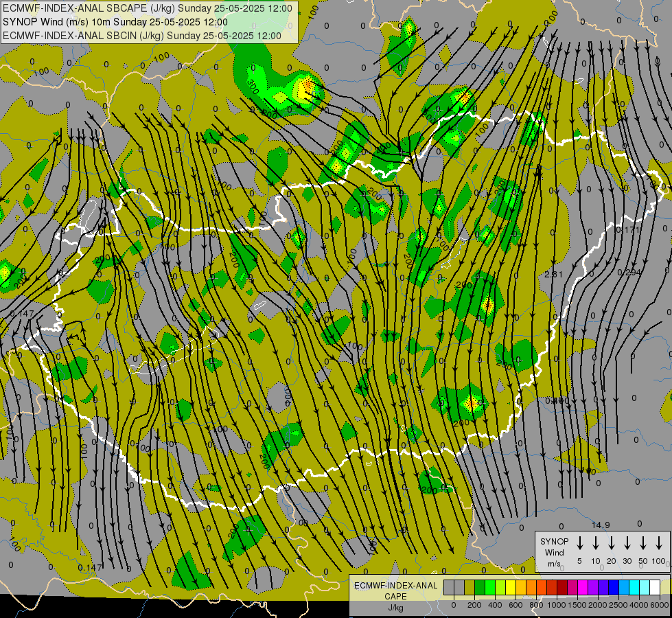
Task: Click the wind legend arrow above 20
Action: [611, 543]
